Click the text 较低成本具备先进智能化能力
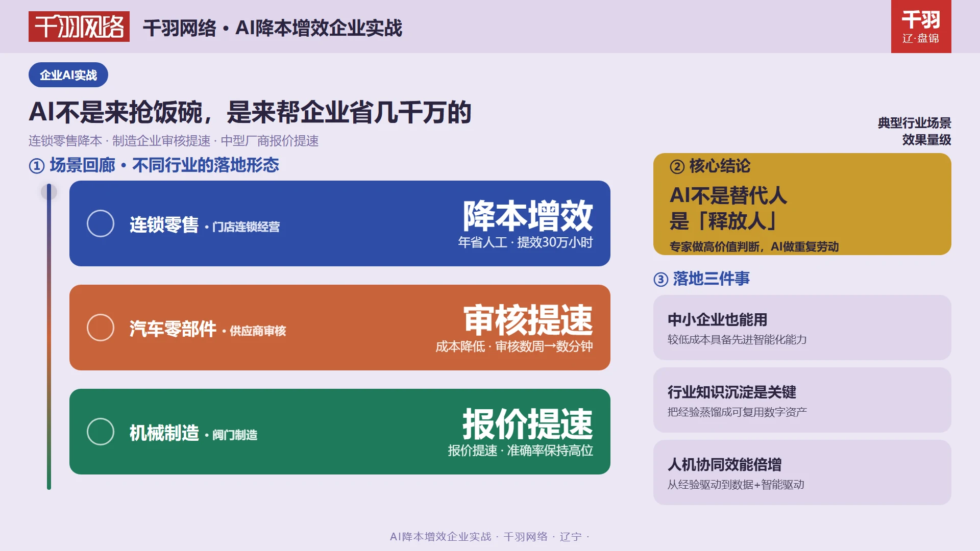This screenshot has height=551, width=980. click(x=737, y=339)
